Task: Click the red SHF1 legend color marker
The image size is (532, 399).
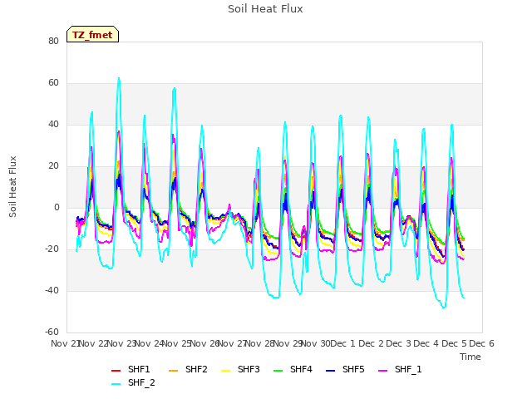Action: (x=116, y=371)
